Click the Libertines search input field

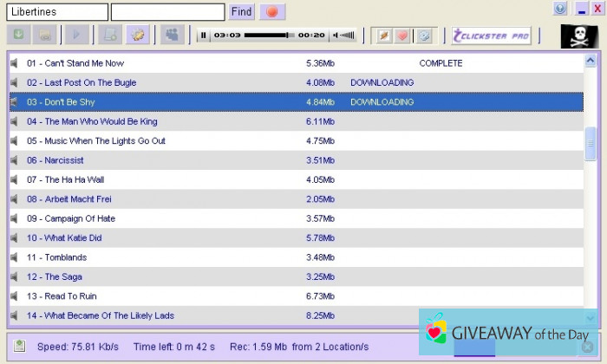(57, 12)
